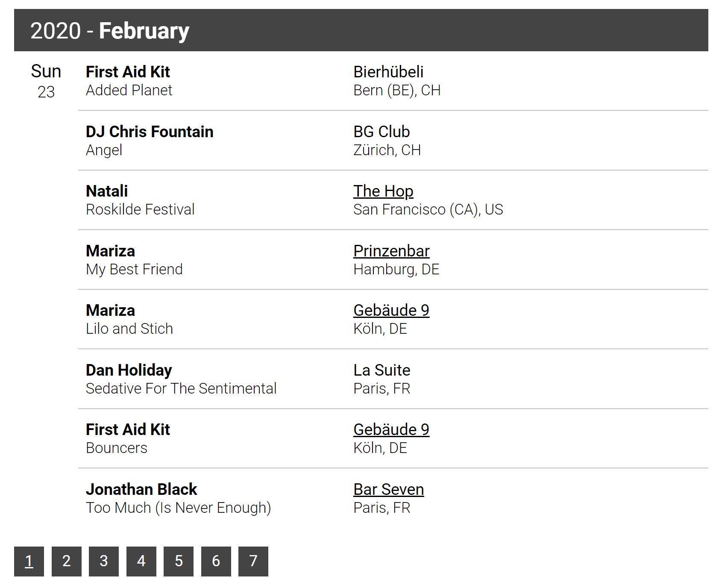719x588 pixels.
Task: Select Dan Holiday artist name
Action: 129,370
